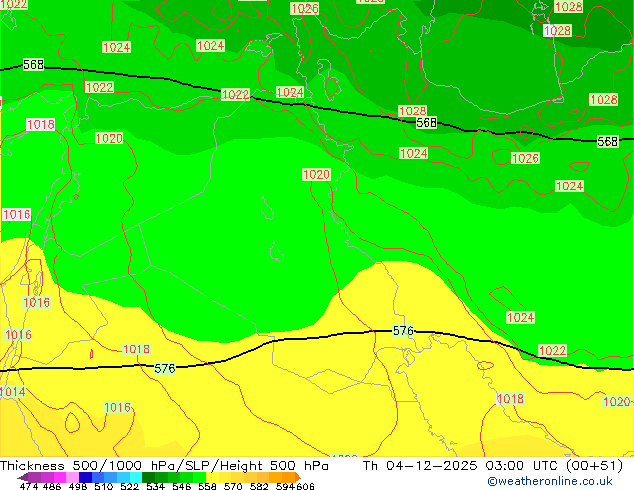Pick the dark blue swatch in the legend
The height and width of the screenshot is (490, 634).
click(85, 477)
